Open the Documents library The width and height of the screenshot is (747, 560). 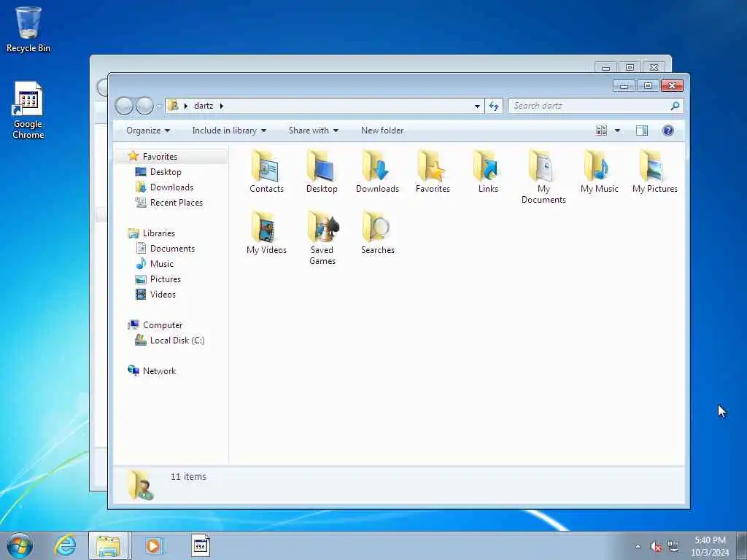coord(172,248)
